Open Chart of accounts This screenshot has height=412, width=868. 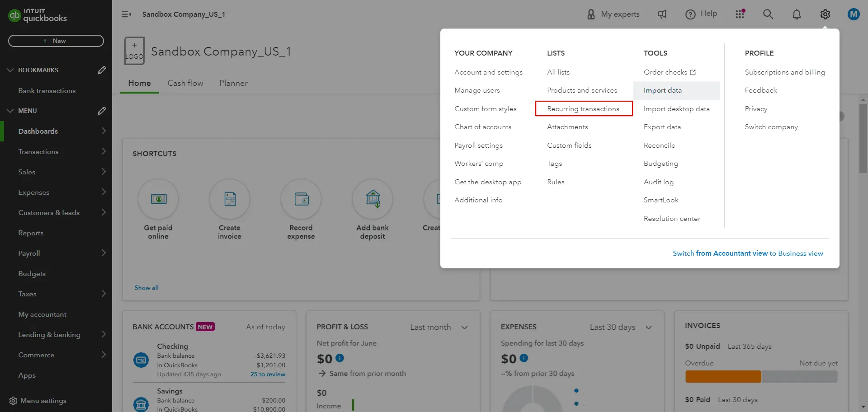click(483, 127)
